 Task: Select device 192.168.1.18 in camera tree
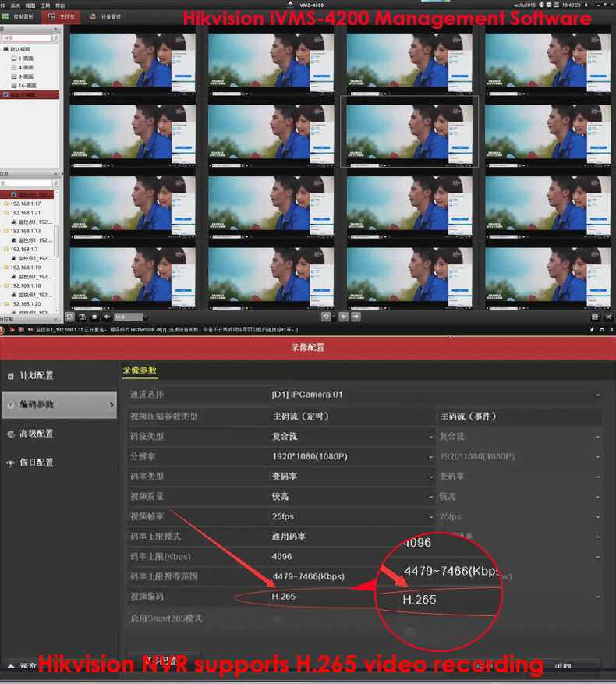click(x=25, y=285)
